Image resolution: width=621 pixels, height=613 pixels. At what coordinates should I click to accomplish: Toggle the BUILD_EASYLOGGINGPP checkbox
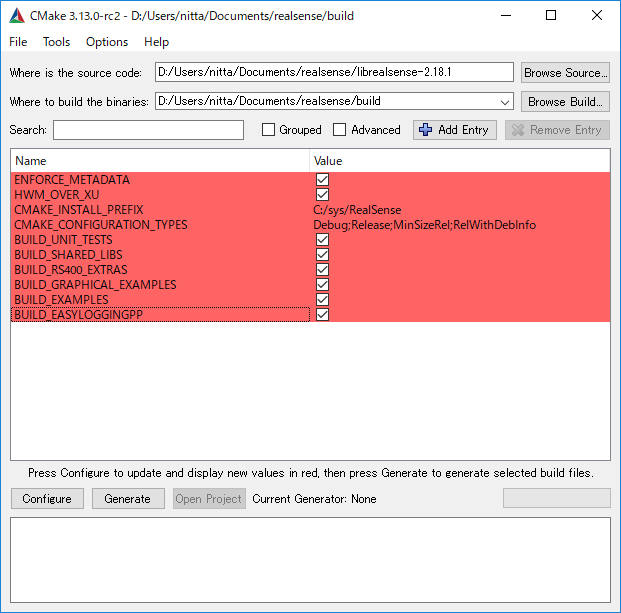pos(322,315)
